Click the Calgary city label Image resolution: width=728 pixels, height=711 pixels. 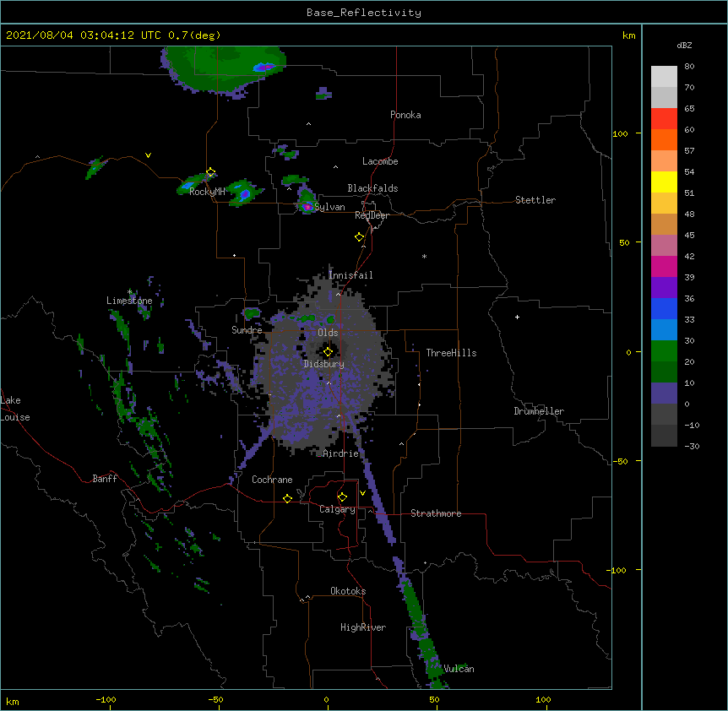337,509
